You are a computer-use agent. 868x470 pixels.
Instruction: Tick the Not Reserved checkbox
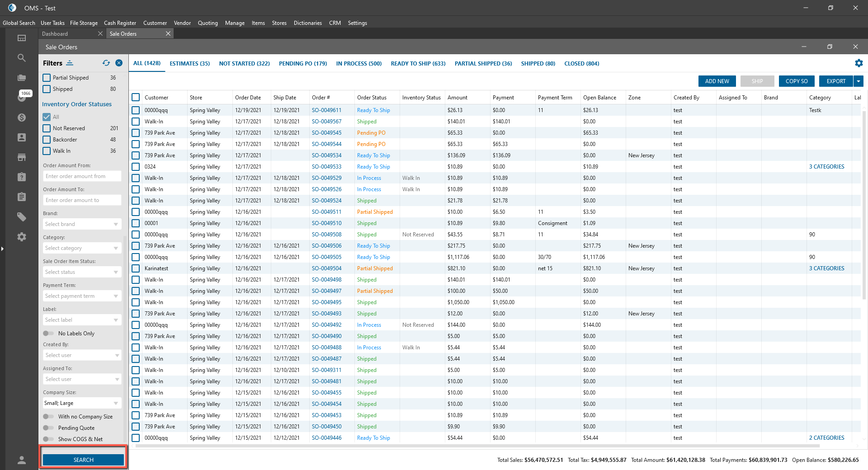pyautogui.click(x=47, y=128)
